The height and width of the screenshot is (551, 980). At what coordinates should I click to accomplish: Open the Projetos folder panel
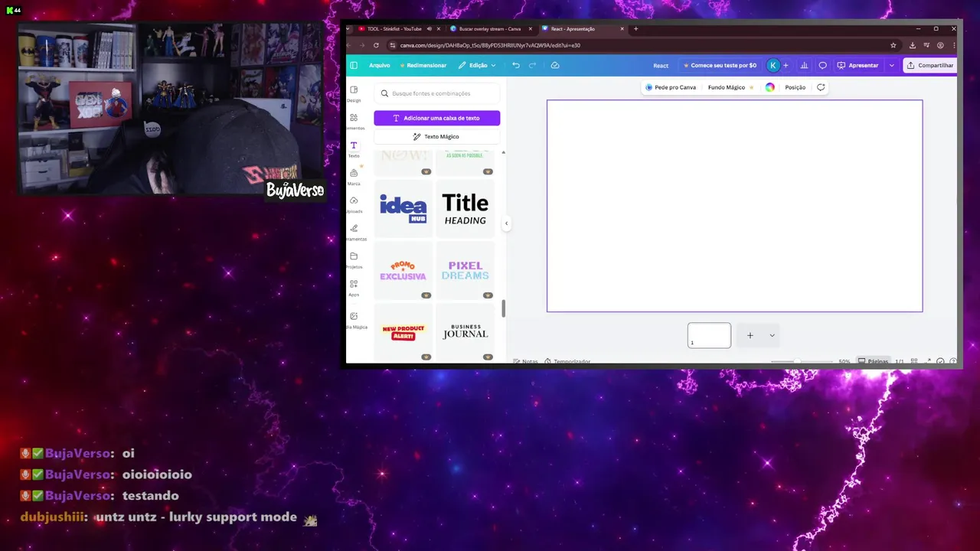coord(354,259)
